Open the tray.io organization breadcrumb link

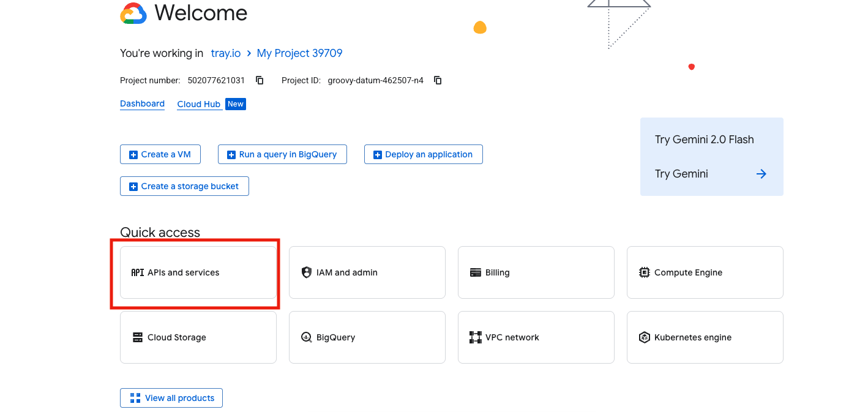[225, 53]
